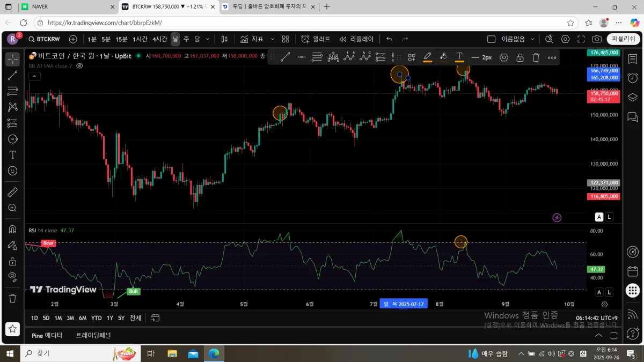Open the emoji icons tool
The width and height of the screenshot is (644, 362).
[x=12, y=171]
